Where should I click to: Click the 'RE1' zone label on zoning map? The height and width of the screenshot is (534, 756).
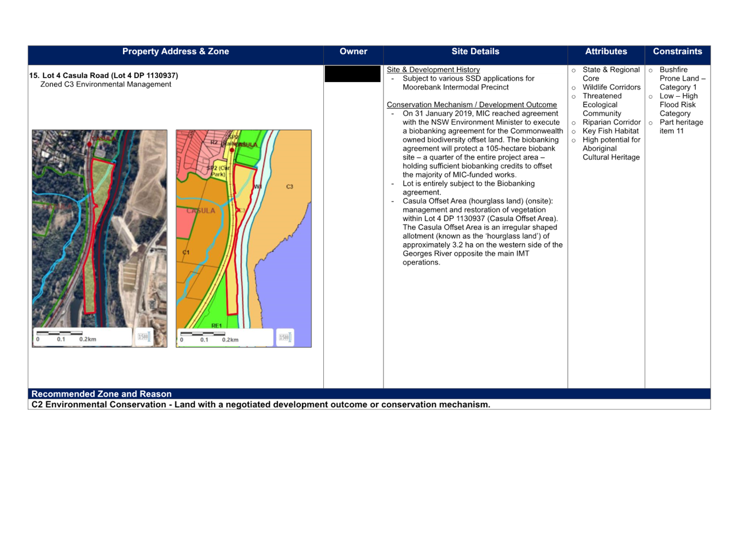coord(217,326)
